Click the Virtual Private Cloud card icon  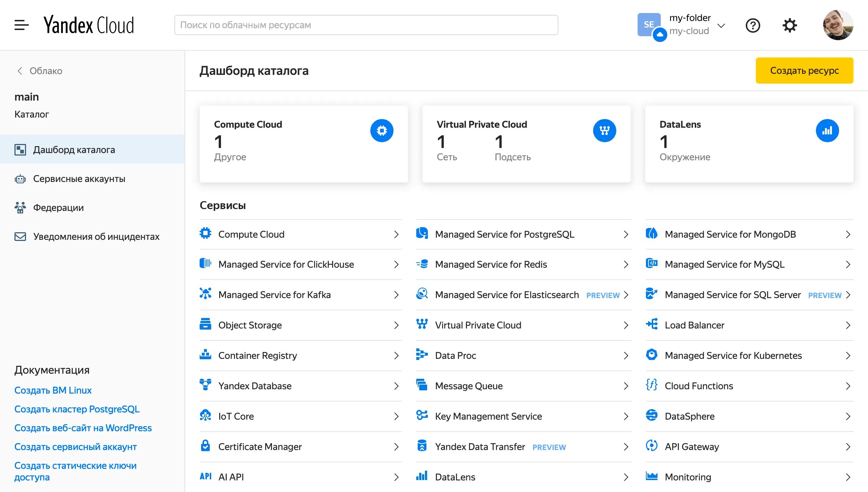tap(604, 131)
